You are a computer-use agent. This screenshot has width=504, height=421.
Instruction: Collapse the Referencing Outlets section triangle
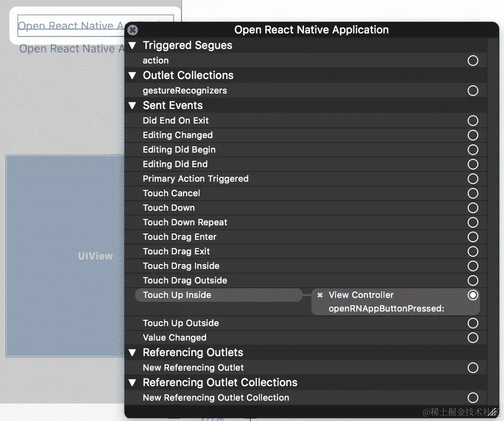point(133,353)
